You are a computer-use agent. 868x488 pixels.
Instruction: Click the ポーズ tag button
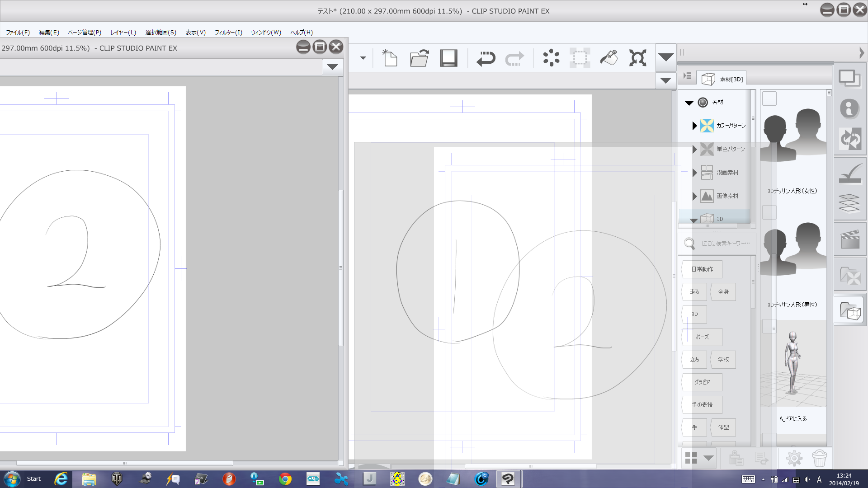coord(702,337)
